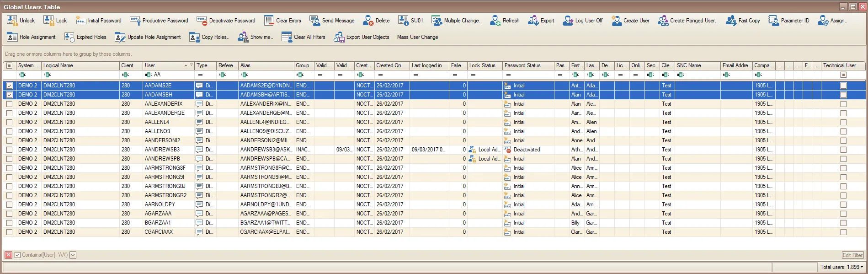
Task: Click the Edit Filter button
Action: click(853, 255)
